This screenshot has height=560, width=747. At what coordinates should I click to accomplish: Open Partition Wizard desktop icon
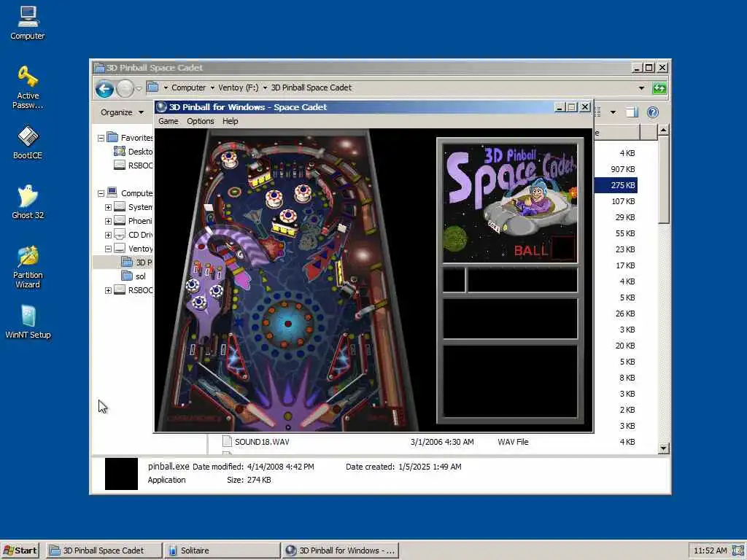coord(28,267)
